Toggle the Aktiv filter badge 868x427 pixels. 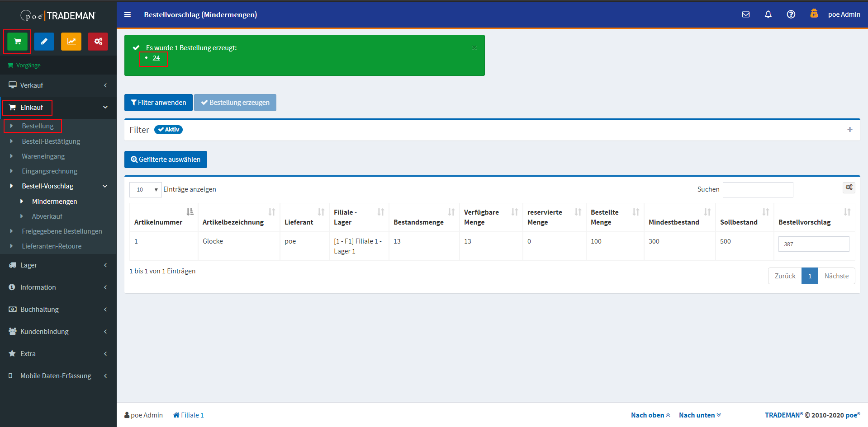pyautogui.click(x=168, y=130)
